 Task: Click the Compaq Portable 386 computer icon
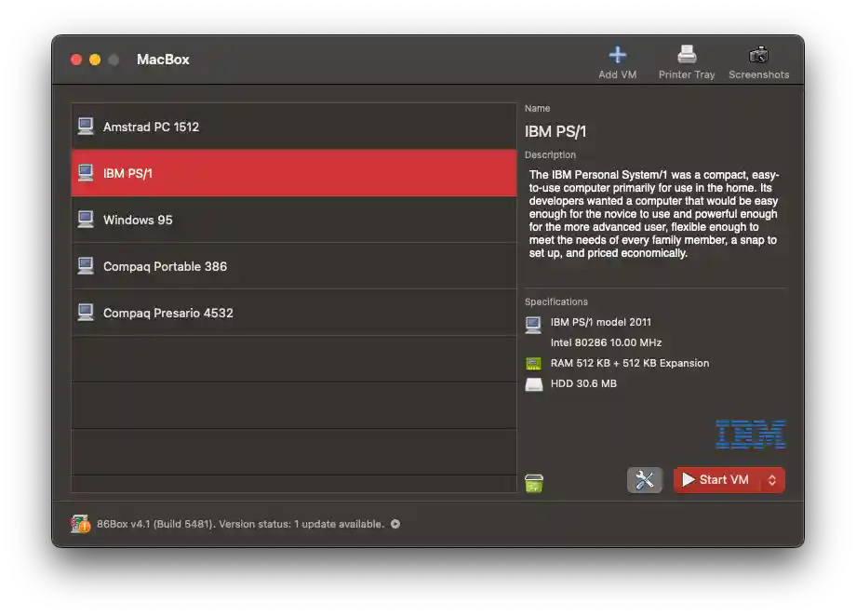coord(86,266)
